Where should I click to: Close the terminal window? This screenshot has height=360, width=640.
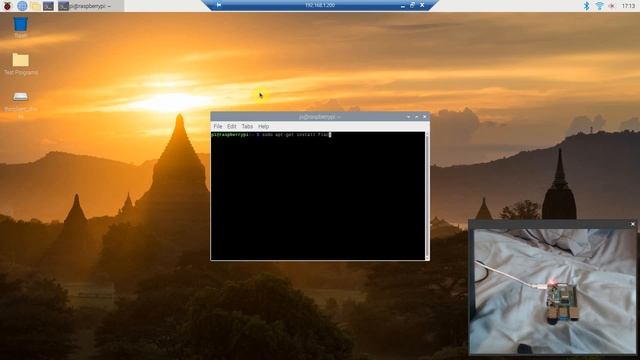click(424, 117)
